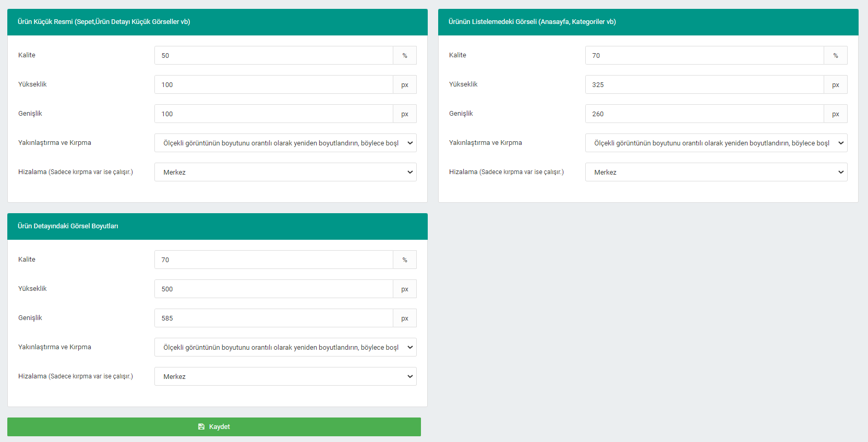The height and width of the screenshot is (442, 868).
Task: Click the % suffix next to Kalite 50
Action: [405, 55]
